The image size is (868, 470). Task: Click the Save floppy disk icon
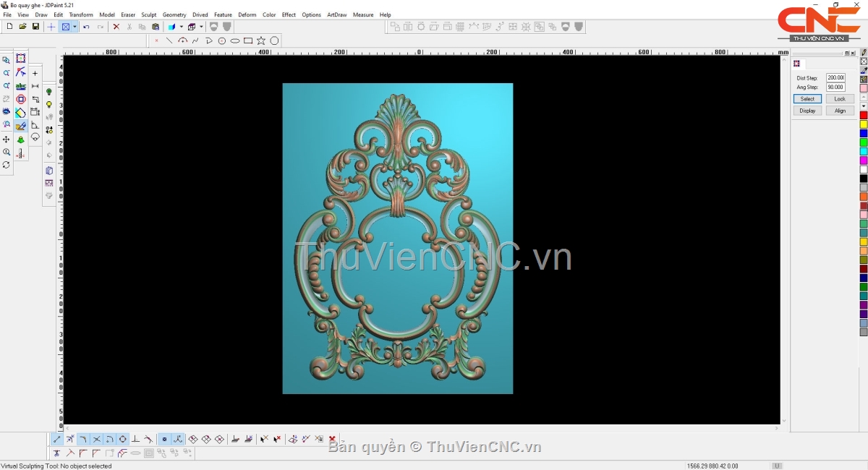pyautogui.click(x=35, y=27)
